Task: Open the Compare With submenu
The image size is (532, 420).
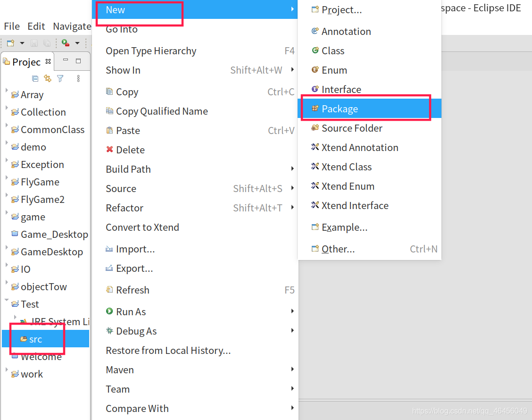Action: 195,409
